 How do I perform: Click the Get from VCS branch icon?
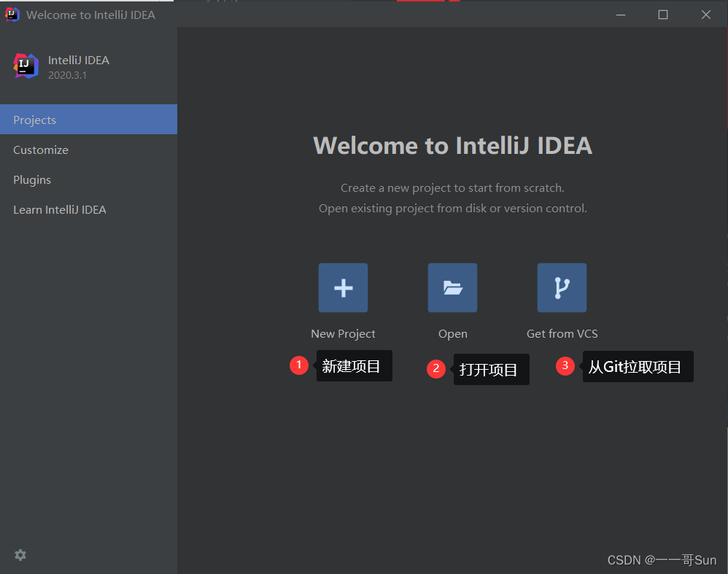pyautogui.click(x=562, y=288)
